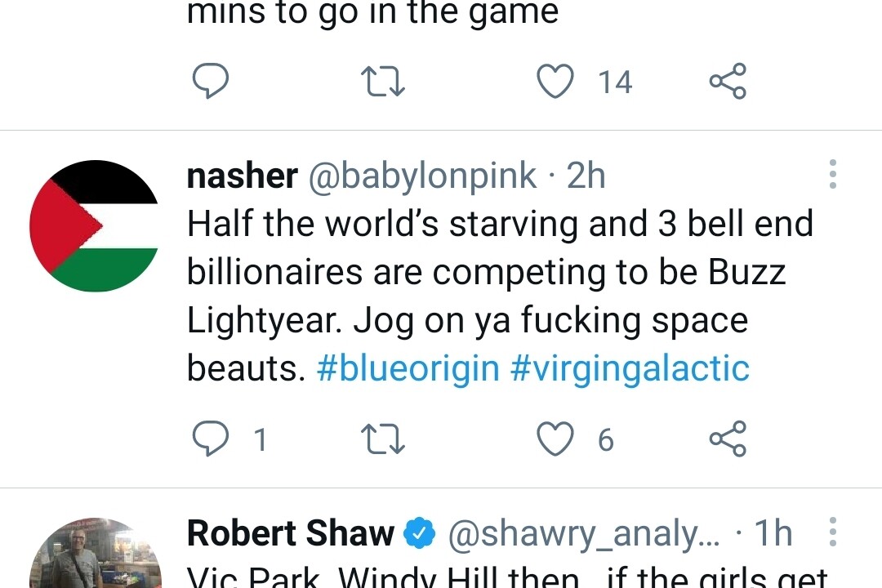The image size is (882, 588).
Task: Open the @babylonpink handle
Action: pos(421,176)
